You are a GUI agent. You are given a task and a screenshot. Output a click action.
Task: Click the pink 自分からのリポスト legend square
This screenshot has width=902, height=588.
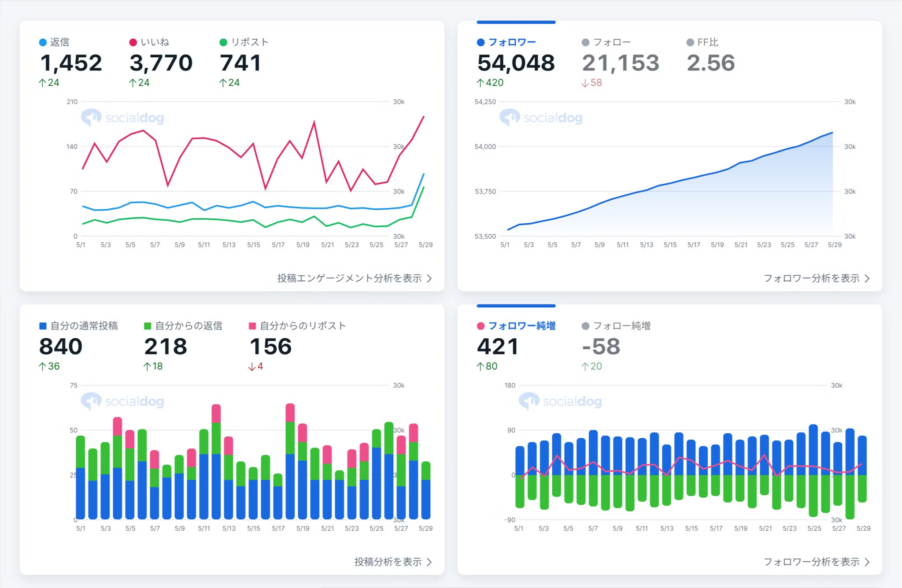(252, 326)
